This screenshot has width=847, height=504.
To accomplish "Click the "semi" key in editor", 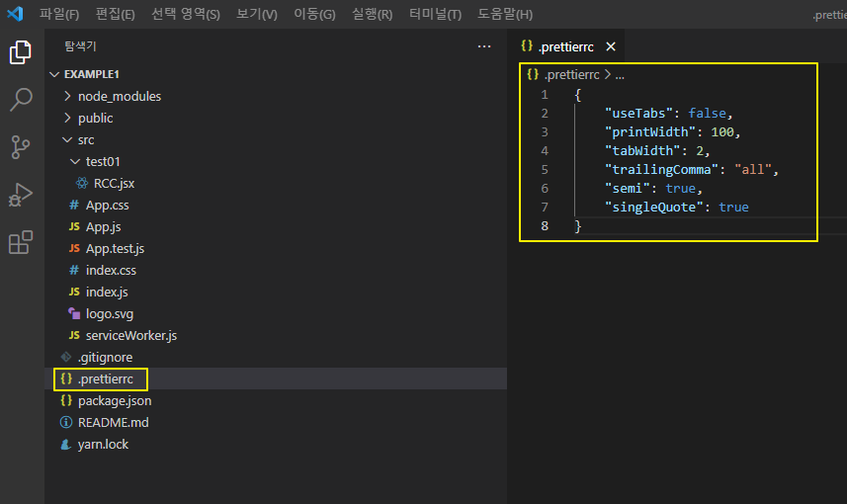I will [627, 188].
